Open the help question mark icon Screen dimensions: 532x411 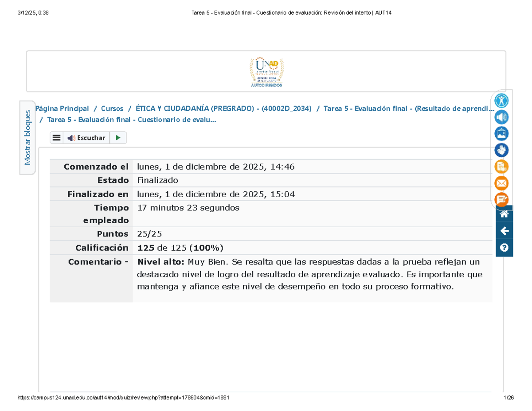504,248
